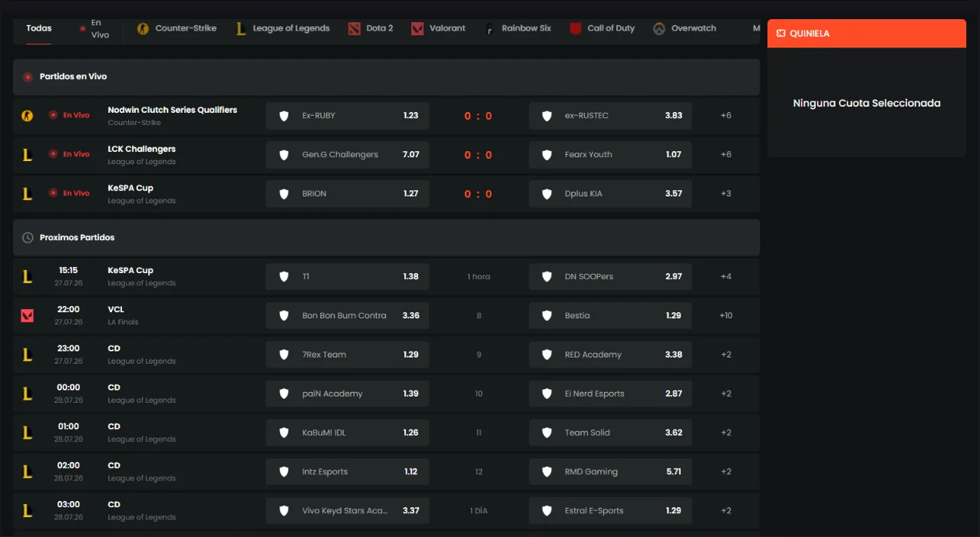This screenshot has height=537, width=980.
Task: Bet on DN SOOPers at 2.97
Action: pos(610,277)
